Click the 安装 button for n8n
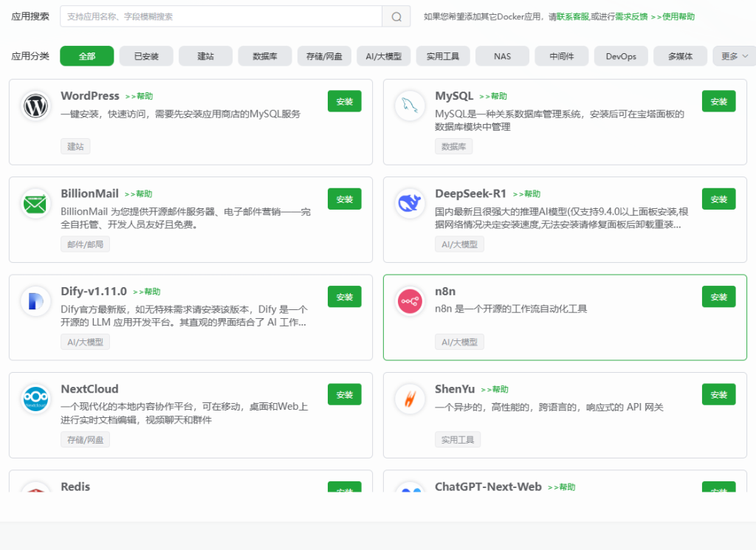Screen dimensions: 756x550 [718, 296]
